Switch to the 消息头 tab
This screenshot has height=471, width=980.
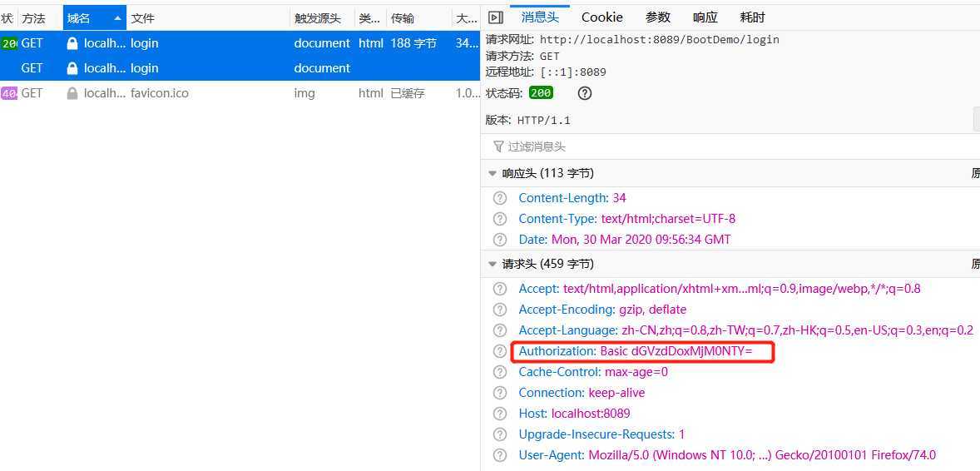pos(540,17)
